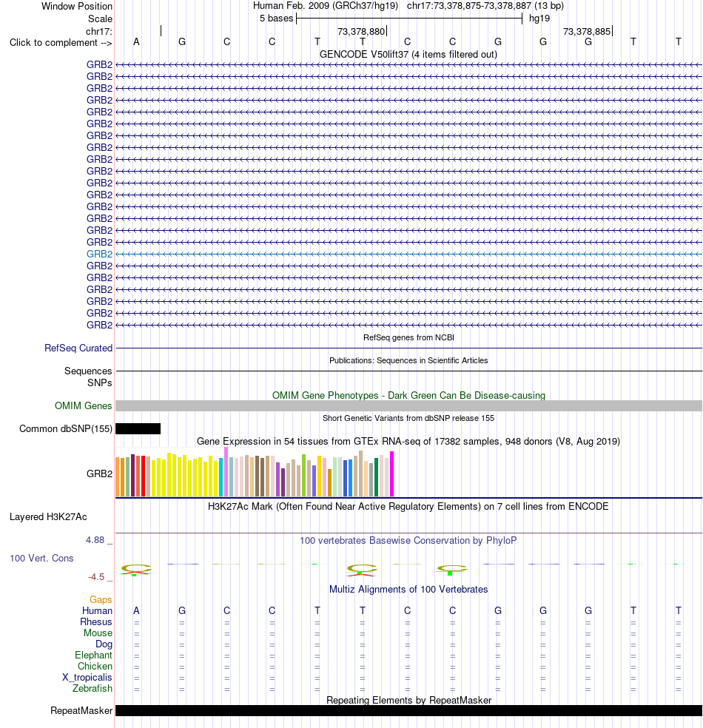The image size is (703, 728).
Task: Click "Human Feb. 2009 (GRCh37/hg19)" assembly text
Action: pos(326,6)
